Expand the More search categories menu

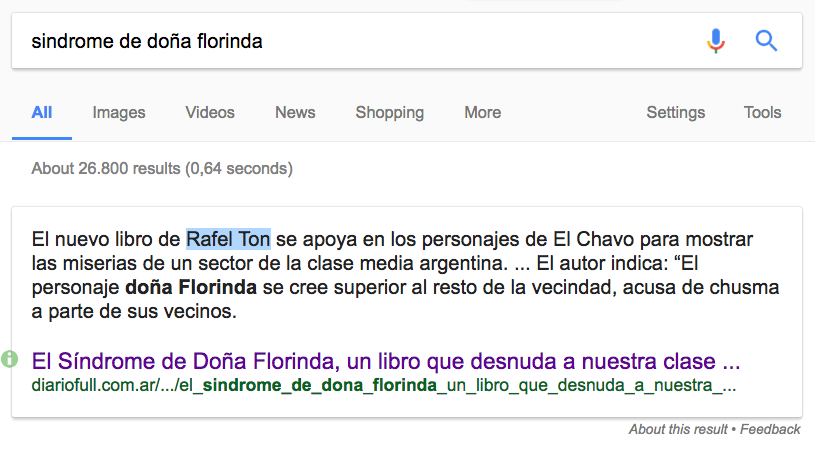[x=482, y=112]
